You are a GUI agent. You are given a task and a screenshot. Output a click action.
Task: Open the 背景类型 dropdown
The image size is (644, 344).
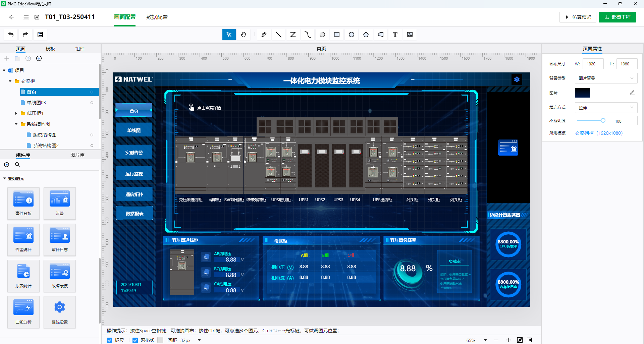click(x=606, y=78)
